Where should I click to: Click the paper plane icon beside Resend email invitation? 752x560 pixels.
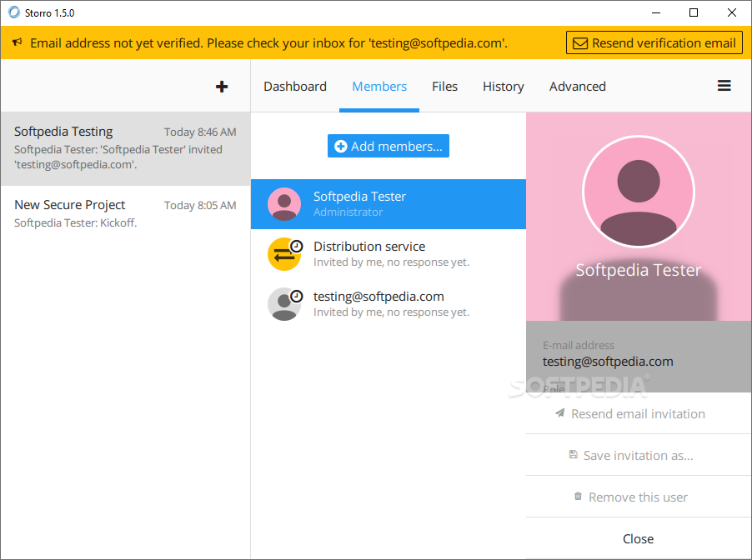(559, 412)
